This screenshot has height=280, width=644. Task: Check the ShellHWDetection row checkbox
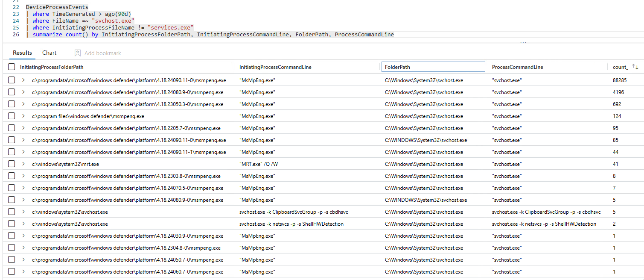coord(12,224)
